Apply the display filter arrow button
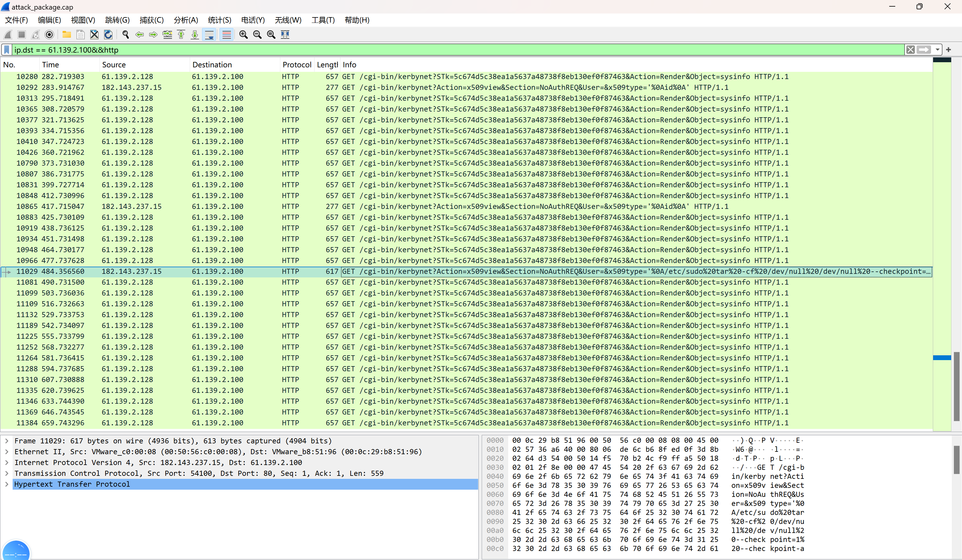This screenshot has height=560, width=962. tap(924, 50)
